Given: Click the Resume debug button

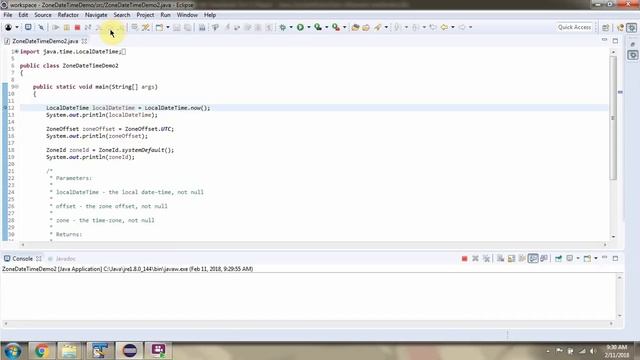Looking at the screenshot, I should click(56, 27).
